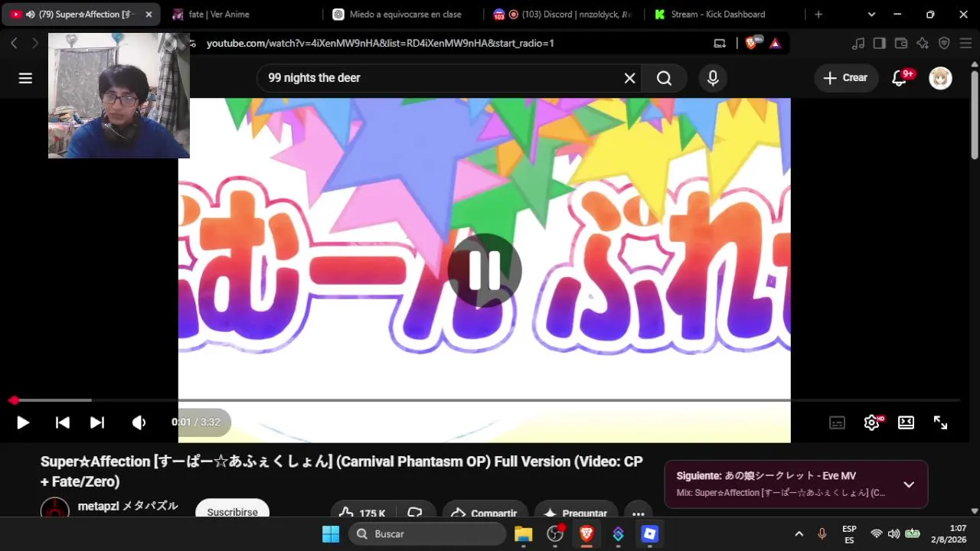Show the Brave sidebar panel

[x=880, y=44]
